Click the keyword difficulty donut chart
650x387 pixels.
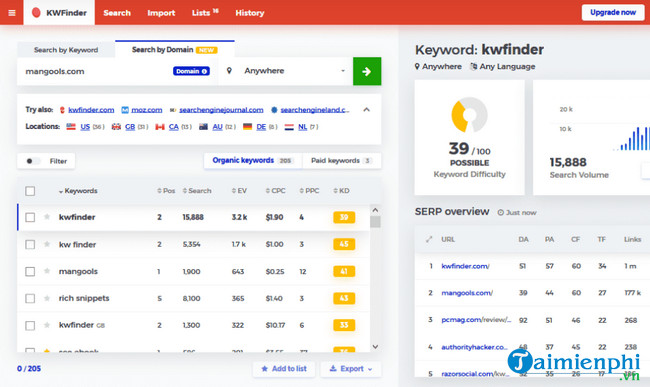(469, 115)
